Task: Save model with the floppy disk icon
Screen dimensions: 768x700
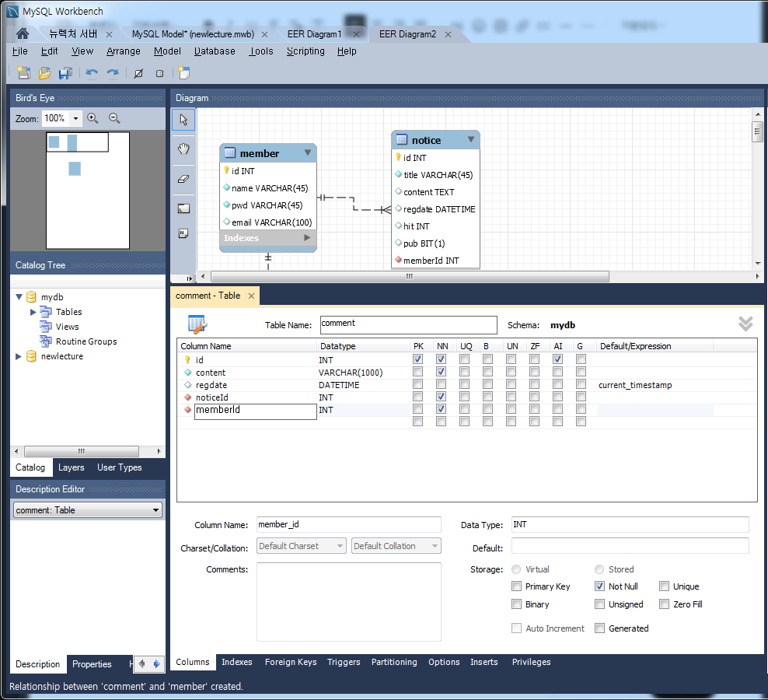Action: (65, 73)
